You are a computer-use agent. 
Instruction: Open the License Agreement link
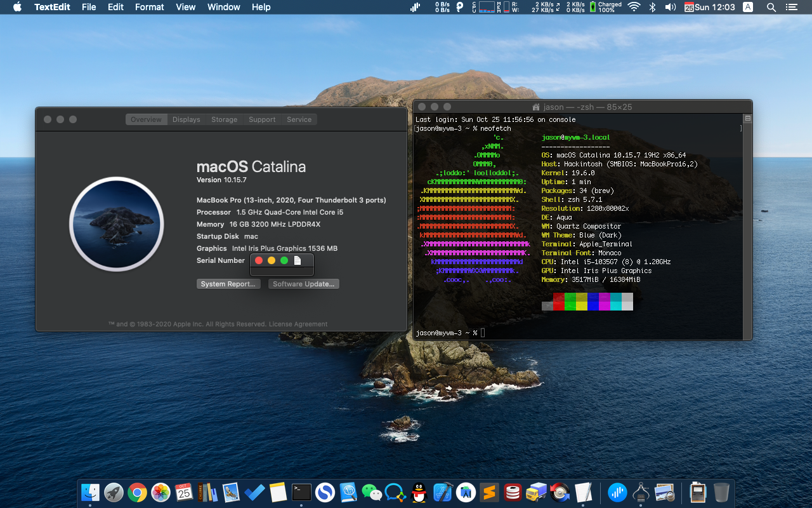click(298, 324)
